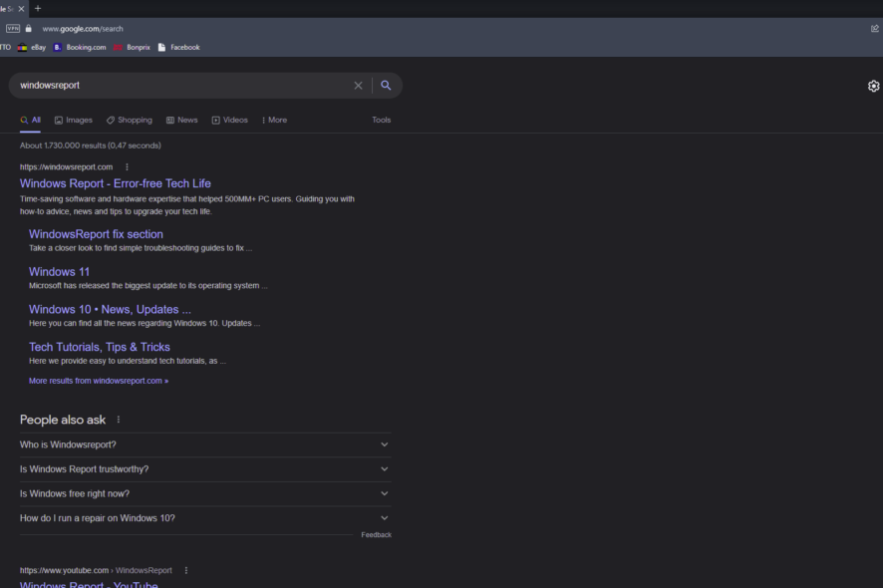Expand 'Is Windows free right now?' question

[x=205, y=494]
